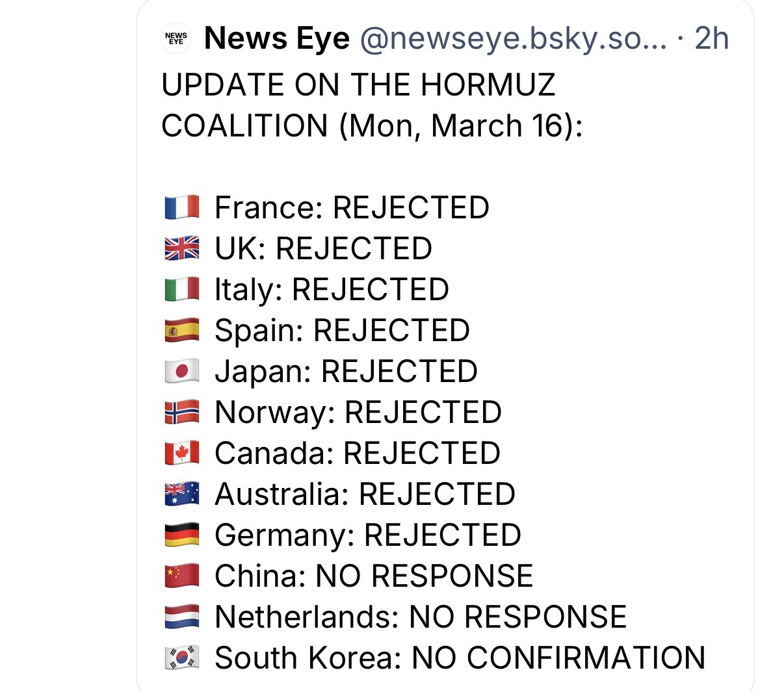Click the Norway flag emoji
784x692 pixels.
click(x=182, y=412)
